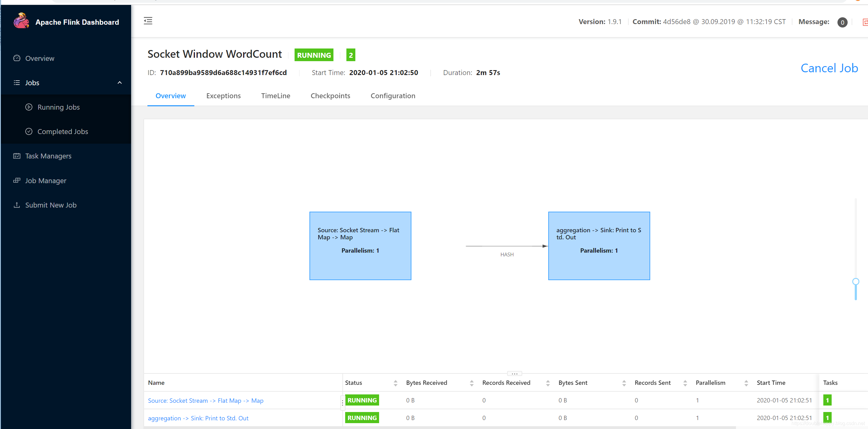The image size is (868, 429).
Task: Open the Checkpoints tab
Action: point(330,96)
